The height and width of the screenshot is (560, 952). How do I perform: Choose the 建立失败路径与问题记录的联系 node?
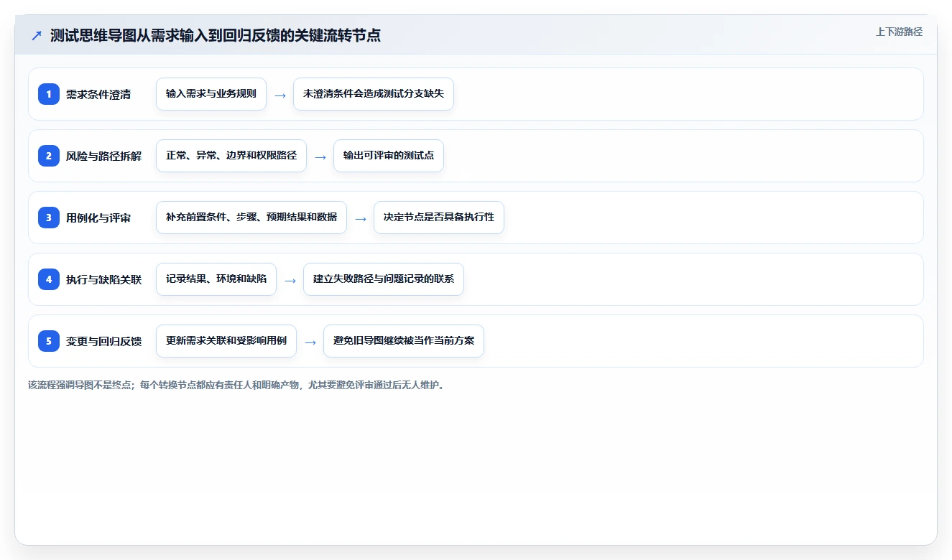[384, 279]
